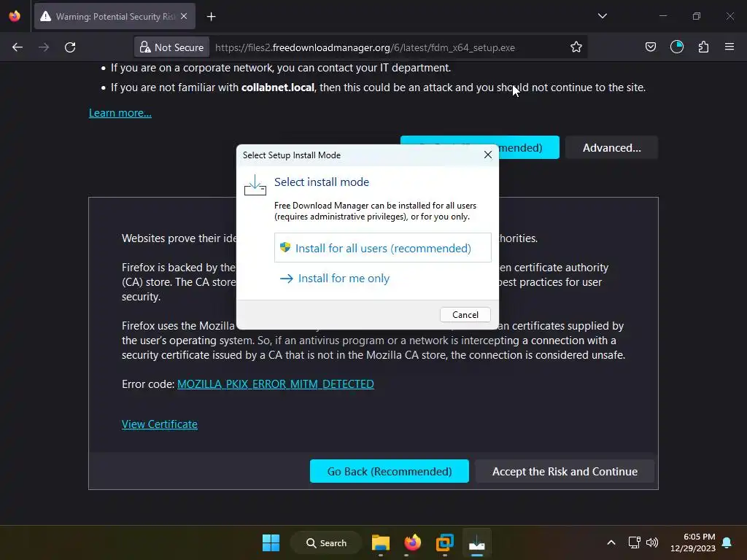Open File Explorer from taskbar
This screenshot has width=747, height=560.
click(381, 542)
